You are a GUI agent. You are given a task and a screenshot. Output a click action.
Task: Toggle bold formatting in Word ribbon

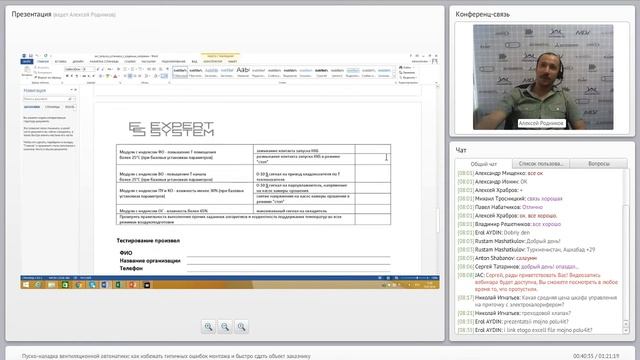coord(67,76)
